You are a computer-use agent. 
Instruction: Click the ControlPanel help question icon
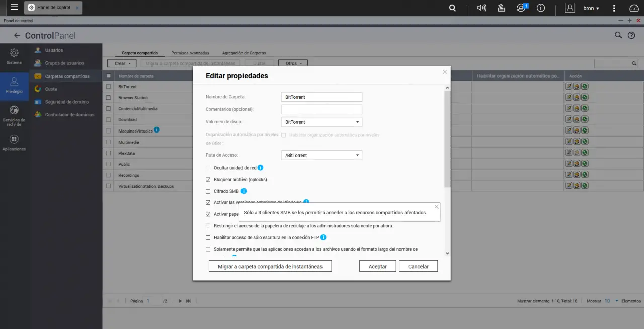(x=631, y=35)
